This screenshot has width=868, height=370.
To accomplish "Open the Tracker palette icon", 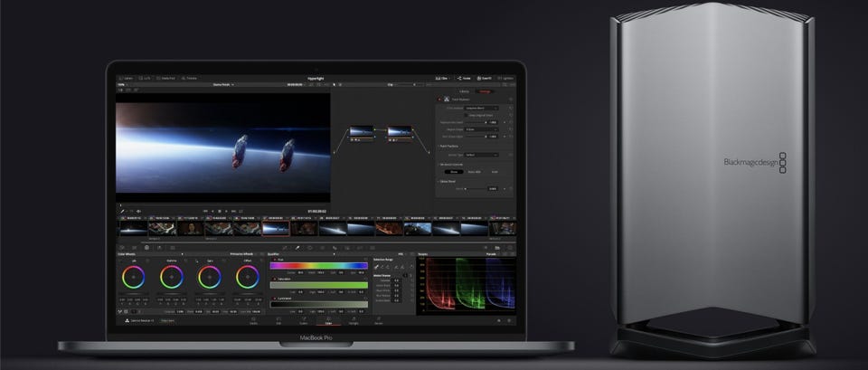I will (x=322, y=248).
